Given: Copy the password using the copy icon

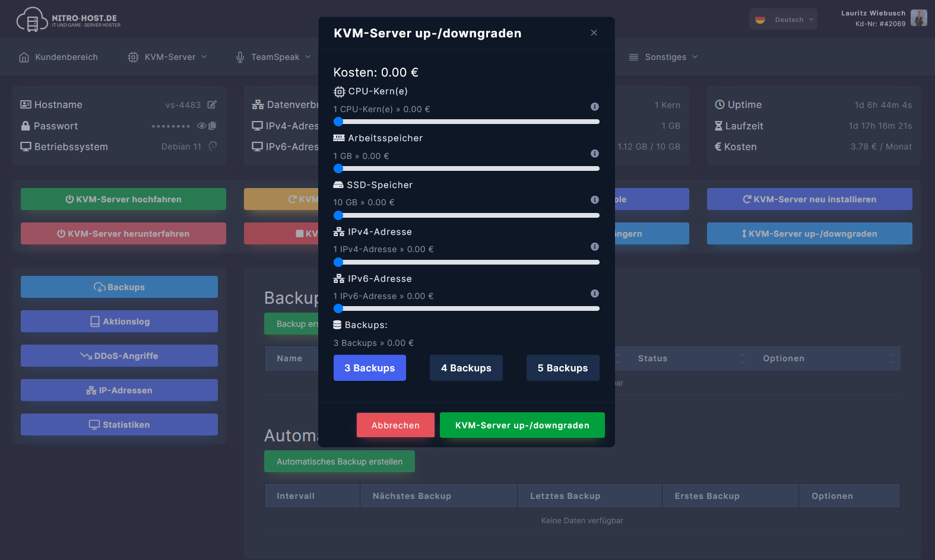Looking at the screenshot, I should point(213,126).
